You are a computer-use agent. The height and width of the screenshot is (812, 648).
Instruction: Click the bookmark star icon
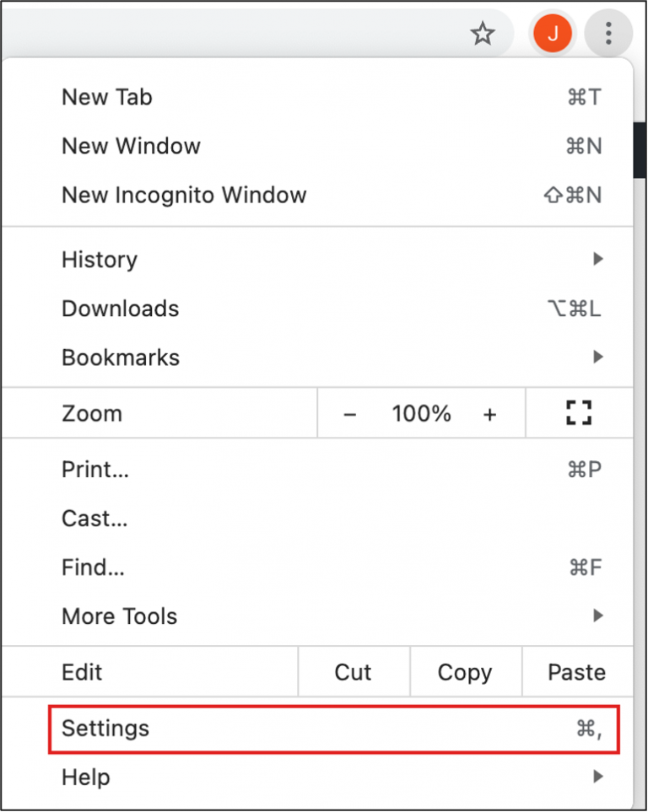click(x=483, y=34)
